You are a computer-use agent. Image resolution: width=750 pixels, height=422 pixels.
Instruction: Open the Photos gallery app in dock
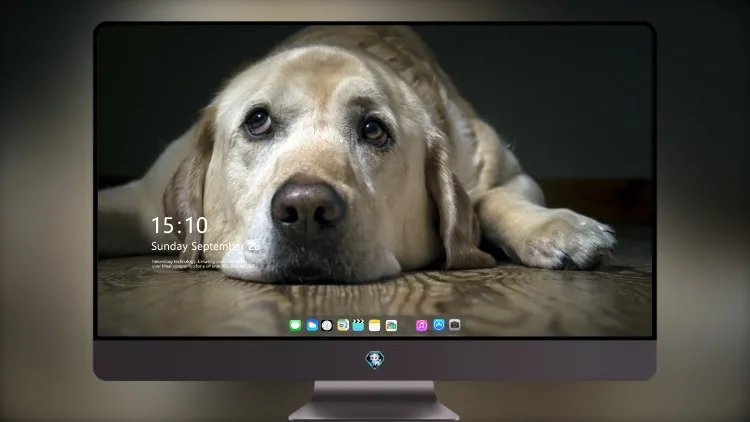click(x=391, y=326)
